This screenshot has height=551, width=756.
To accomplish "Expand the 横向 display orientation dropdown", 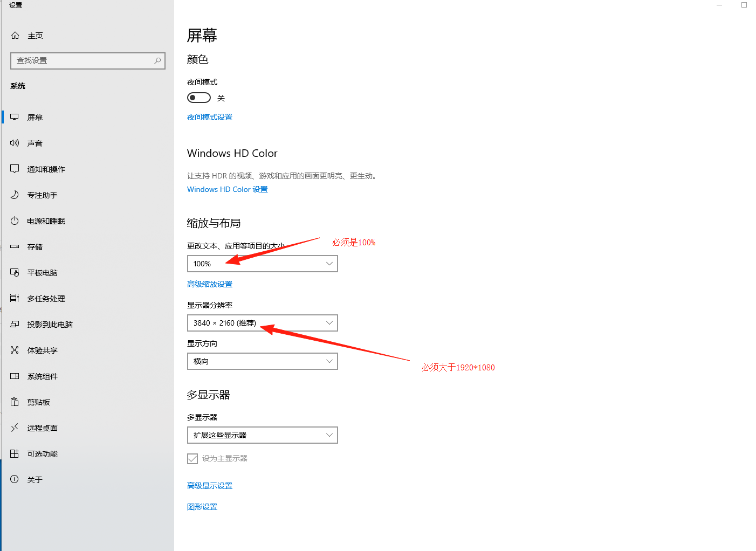I will tap(262, 361).
